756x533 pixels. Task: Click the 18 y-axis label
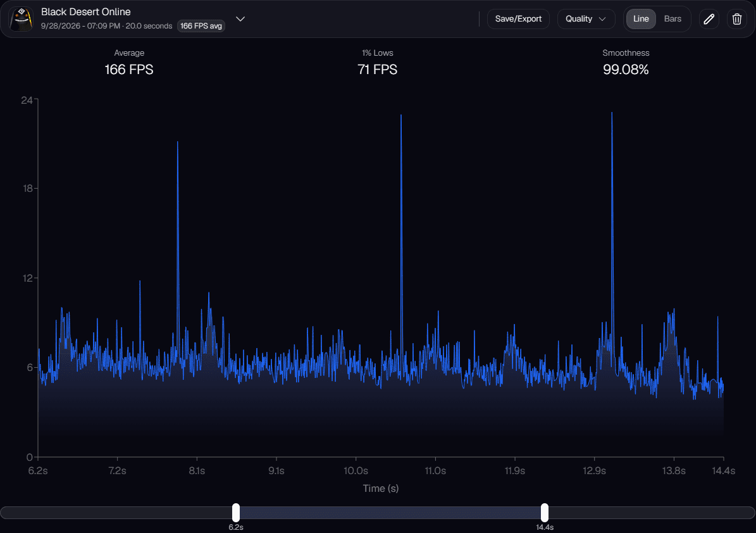[x=27, y=188]
